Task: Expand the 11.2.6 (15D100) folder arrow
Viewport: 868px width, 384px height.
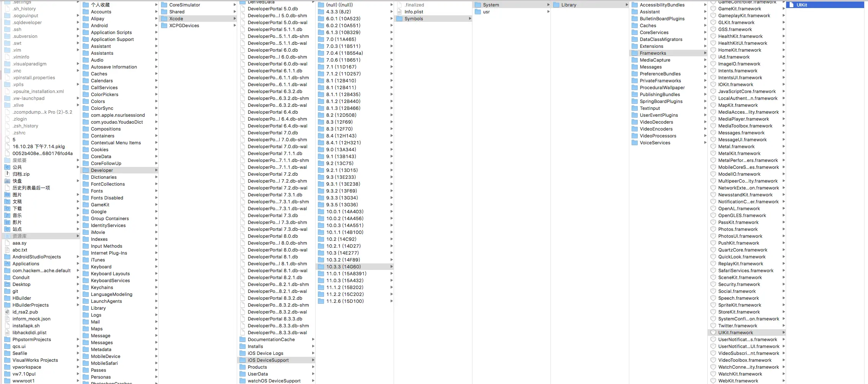Action: tap(391, 301)
